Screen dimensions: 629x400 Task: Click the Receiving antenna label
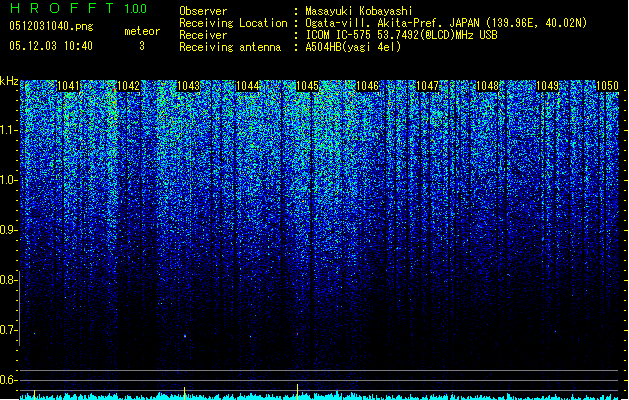(x=230, y=47)
